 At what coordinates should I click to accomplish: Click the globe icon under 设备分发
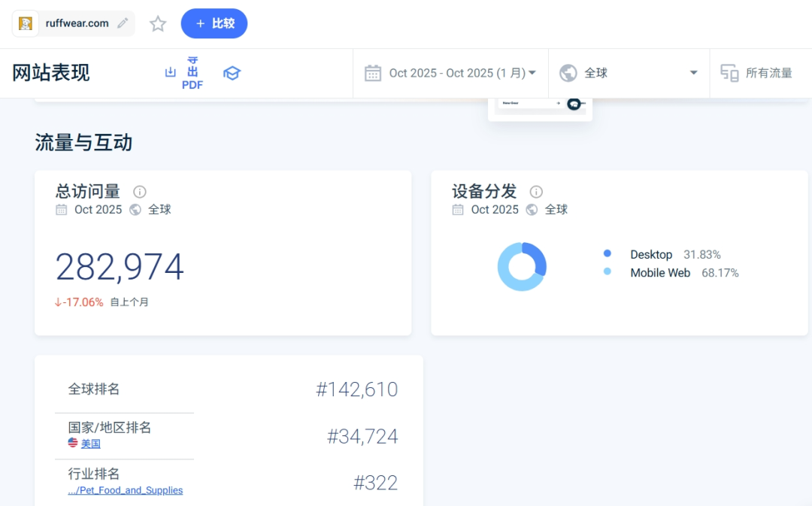click(x=532, y=210)
